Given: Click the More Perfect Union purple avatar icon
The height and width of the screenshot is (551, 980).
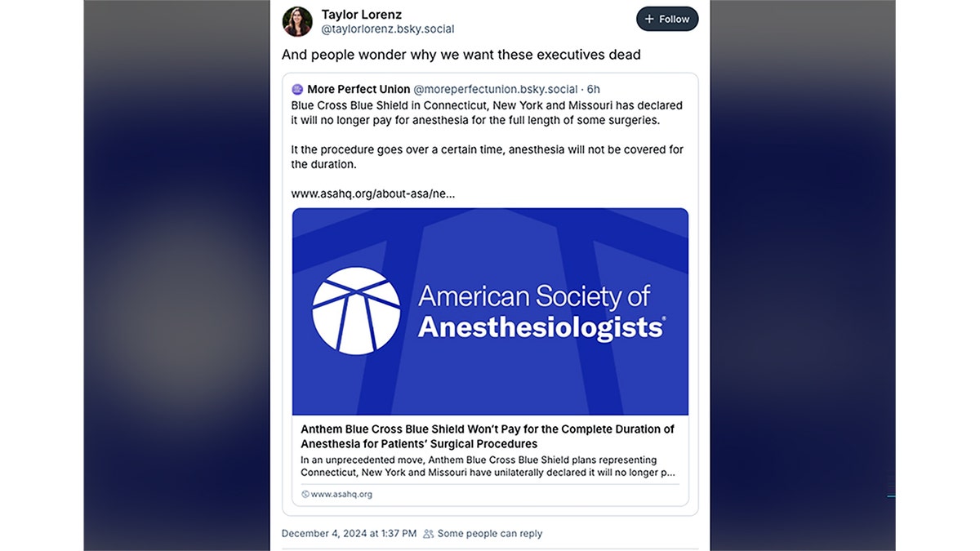Looking at the screenshot, I should tap(297, 89).
